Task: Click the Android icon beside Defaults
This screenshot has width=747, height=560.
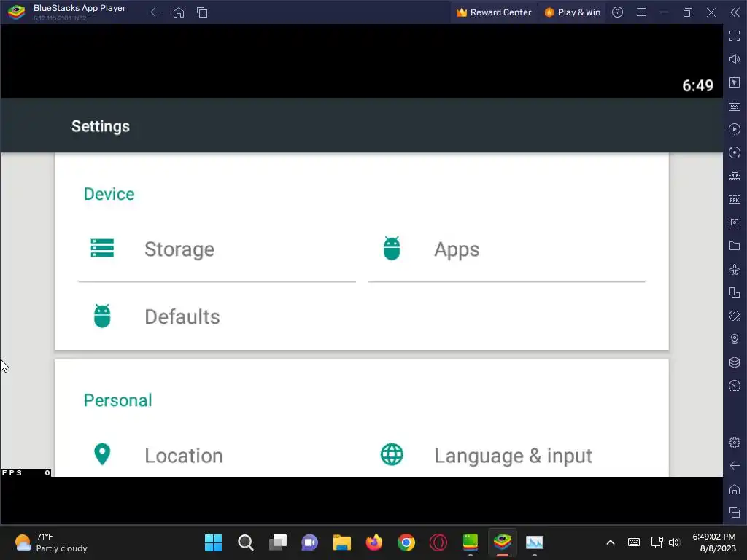Action: tap(102, 316)
